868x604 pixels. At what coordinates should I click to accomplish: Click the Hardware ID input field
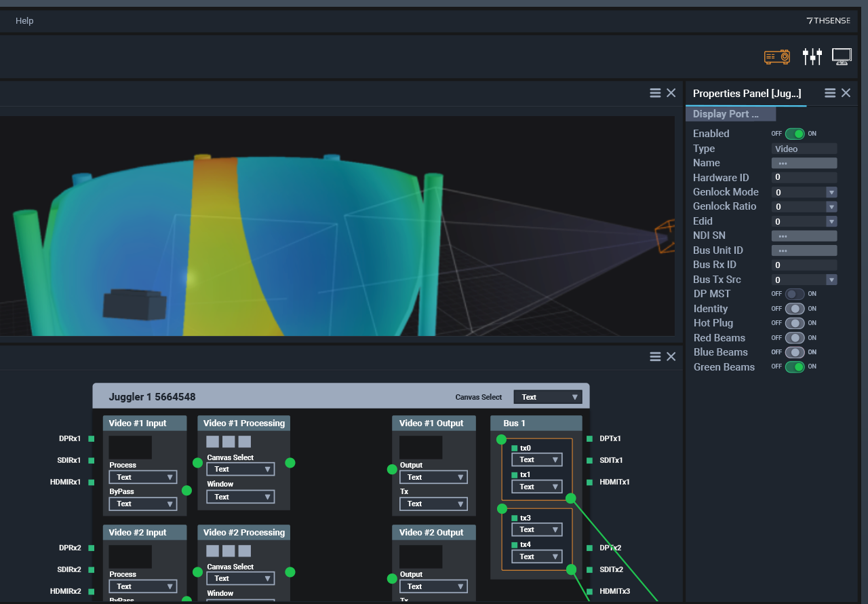pos(804,178)
